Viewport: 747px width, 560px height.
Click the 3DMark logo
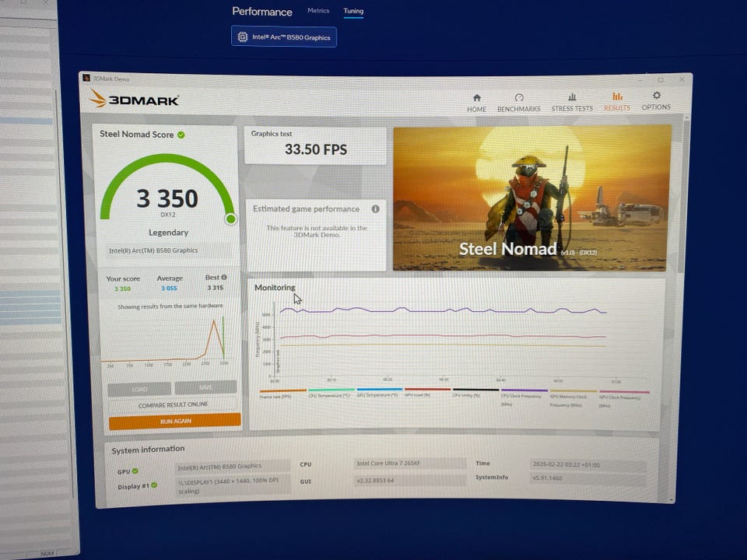coord(135,99)
